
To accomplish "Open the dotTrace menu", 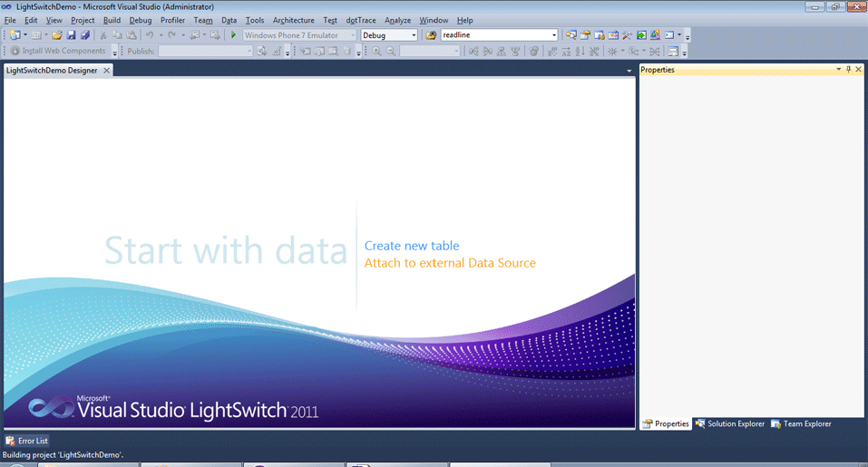I will [x=361, y=20].
